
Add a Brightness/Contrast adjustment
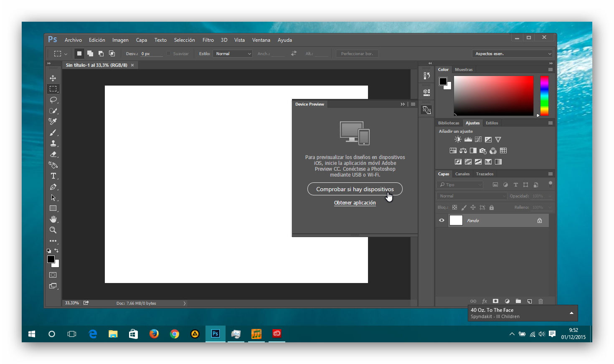pos(458,139)
